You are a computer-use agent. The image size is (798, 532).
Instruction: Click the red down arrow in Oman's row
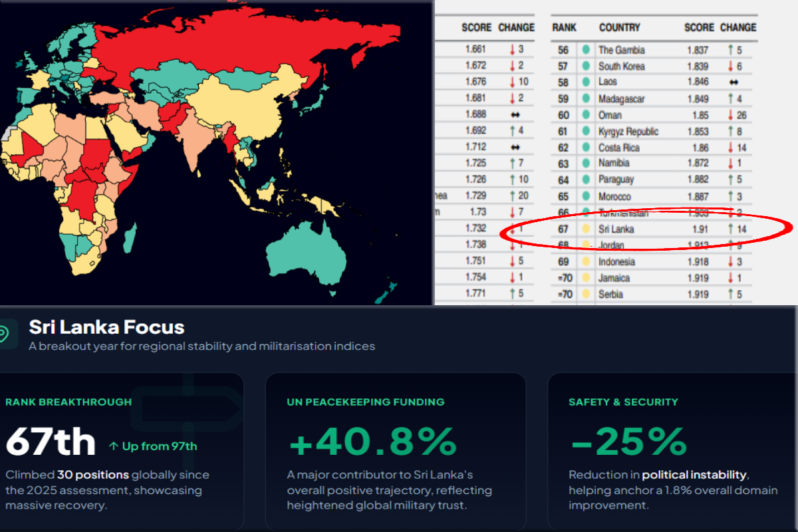731,115
